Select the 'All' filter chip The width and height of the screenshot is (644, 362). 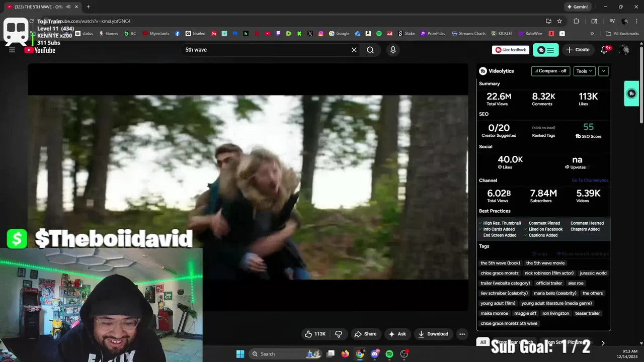(483, 342)
